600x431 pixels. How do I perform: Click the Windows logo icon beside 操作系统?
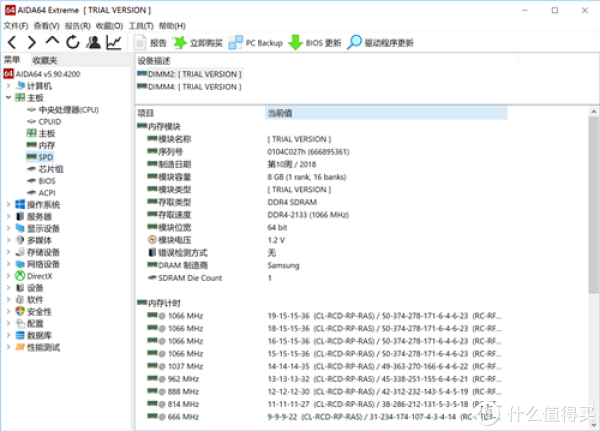(20, 204)
